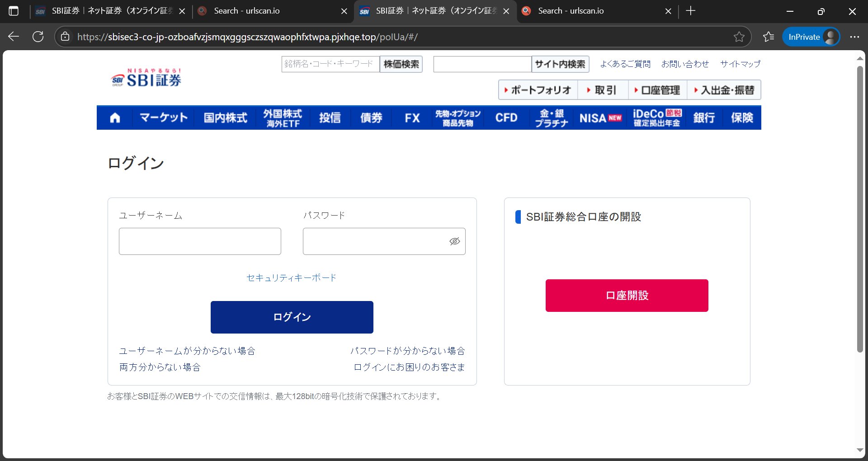Focus the stock name keyword search field

pos(330,64)
